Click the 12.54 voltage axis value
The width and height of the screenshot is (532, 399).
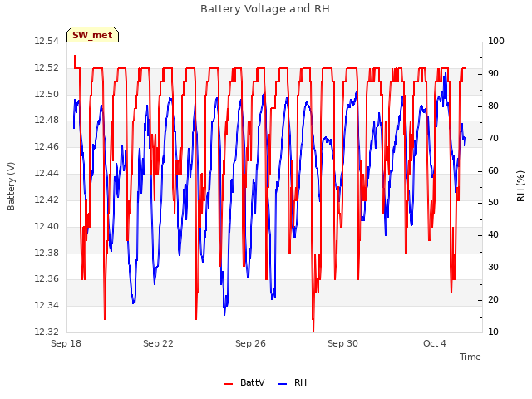47,42
